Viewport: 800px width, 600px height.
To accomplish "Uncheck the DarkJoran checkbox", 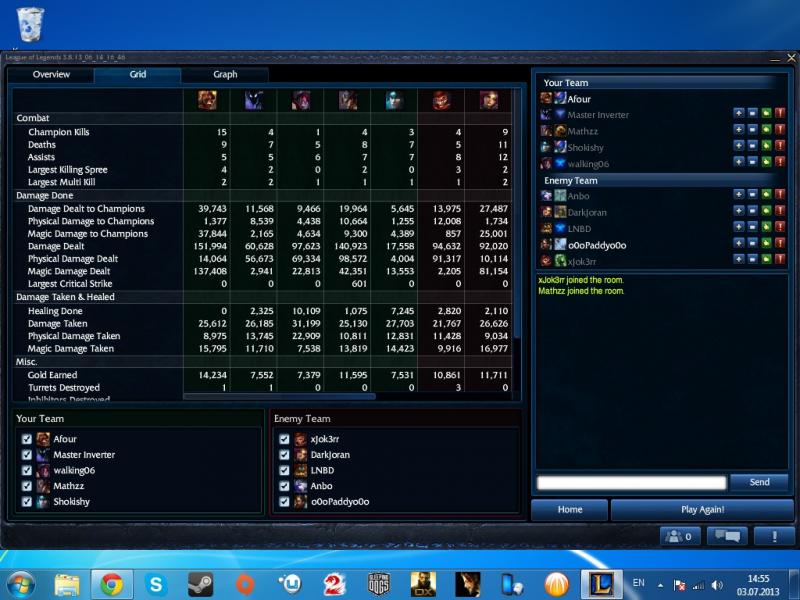I will [284, 455].
